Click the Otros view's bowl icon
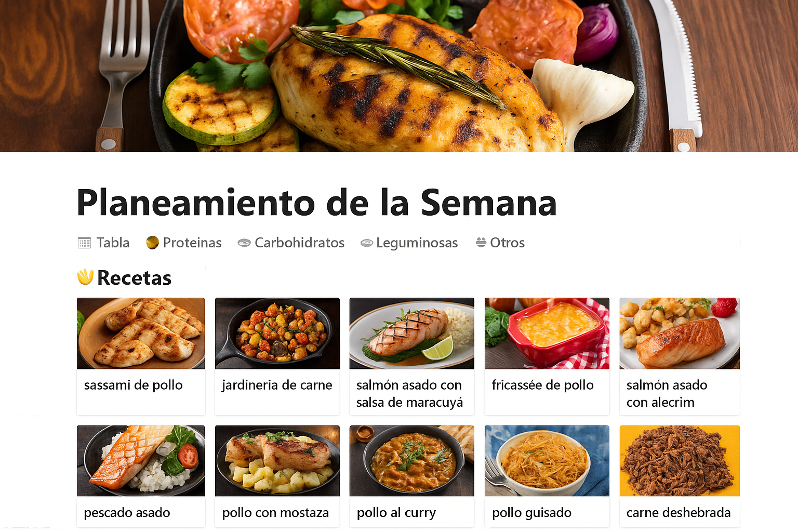The height and width of the screenshot is (532, 798). point(481,242)
